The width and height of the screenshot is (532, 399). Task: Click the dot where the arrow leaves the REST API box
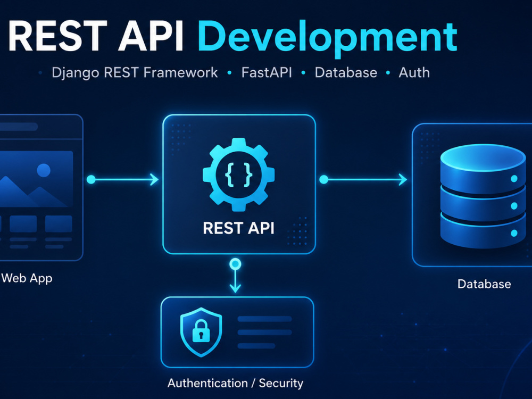coord(323,179)
